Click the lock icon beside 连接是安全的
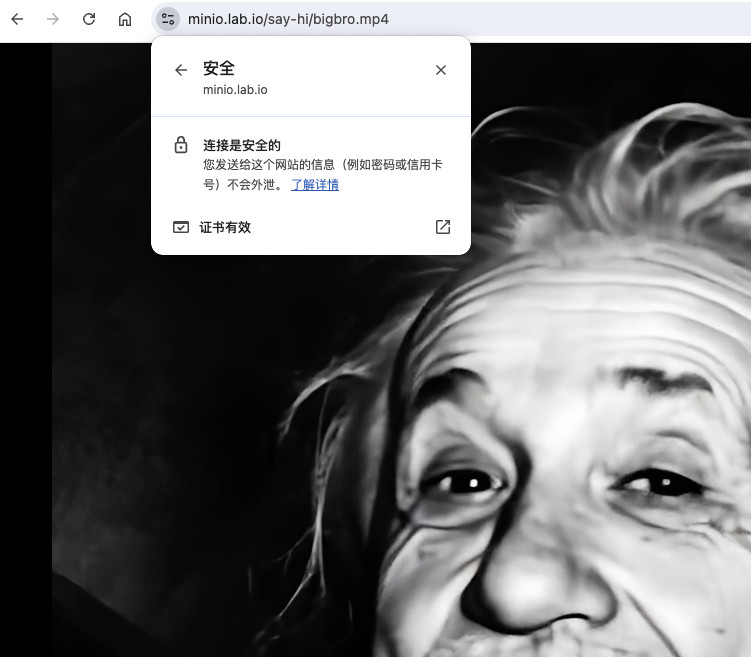Image resolution: width=751 pixels, height=657 pixels. 181,145
